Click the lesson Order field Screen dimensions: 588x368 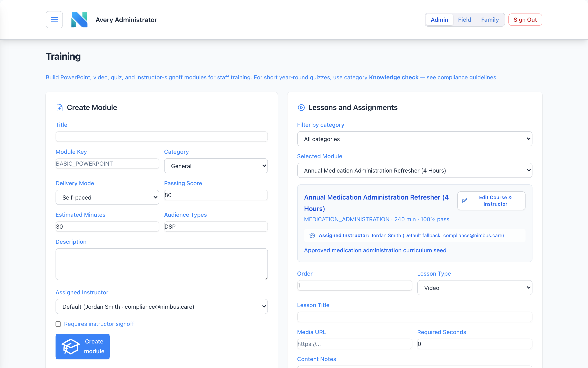click(x=354, y=285)
